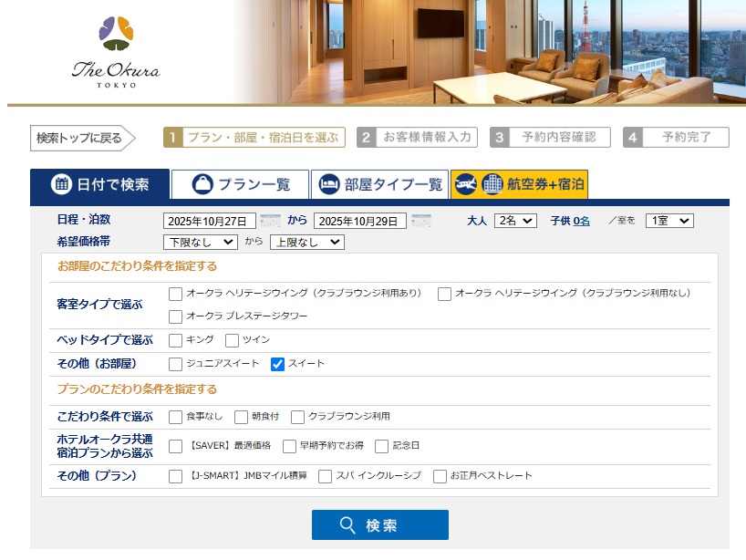Click the magnifying glass on 検索 button

pyautogui.click(x=347, y=525)
